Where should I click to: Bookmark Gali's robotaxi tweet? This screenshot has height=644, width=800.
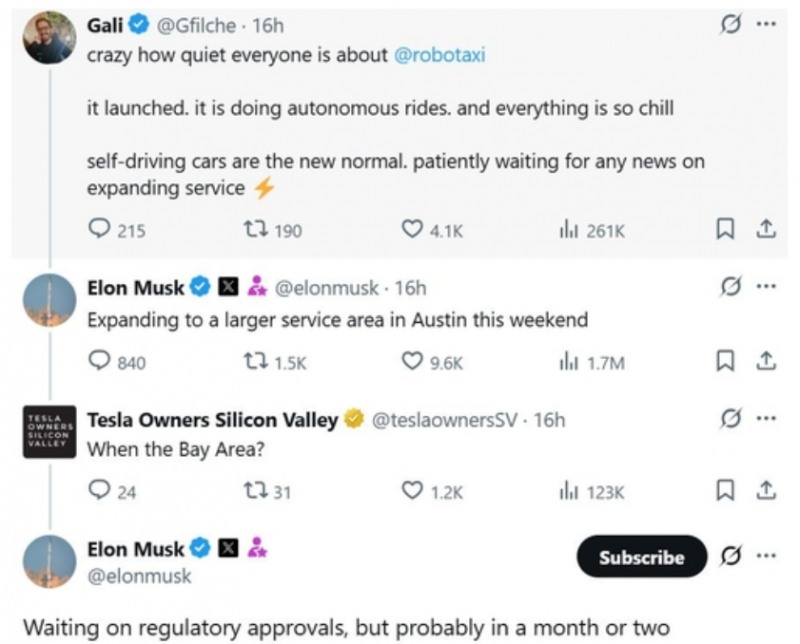(723, 231)
